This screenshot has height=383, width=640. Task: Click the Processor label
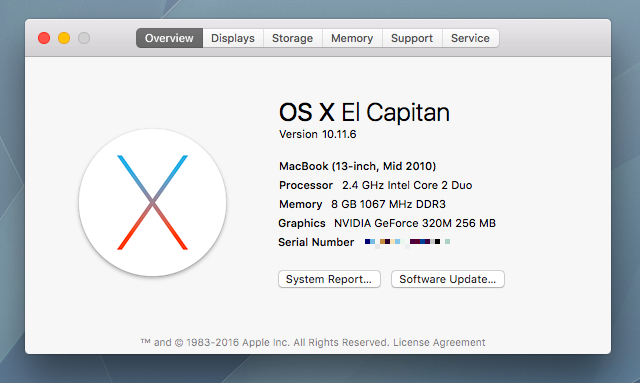pyautogui.click(x=306, y=185)
